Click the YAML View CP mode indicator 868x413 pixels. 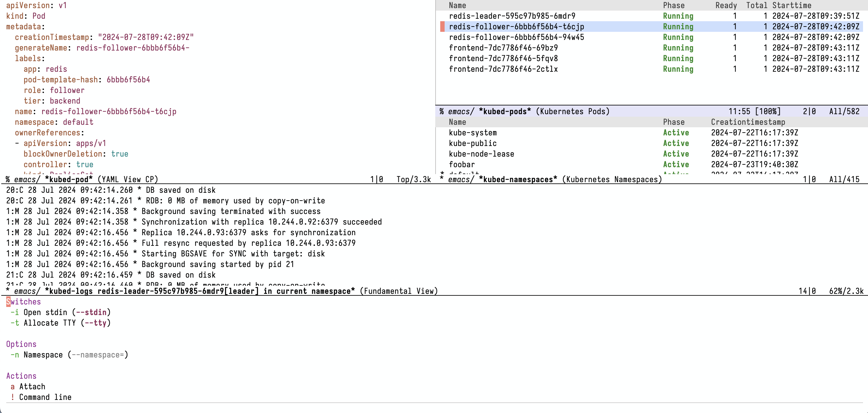point(128,179)
